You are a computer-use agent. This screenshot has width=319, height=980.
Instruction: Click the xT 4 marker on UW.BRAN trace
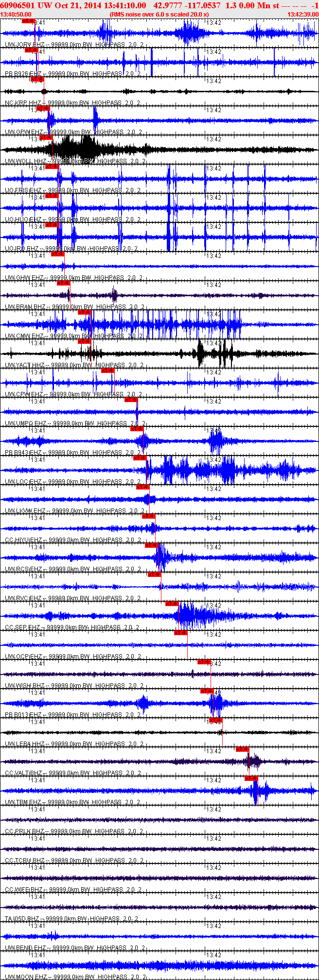[x=64, y=283]
